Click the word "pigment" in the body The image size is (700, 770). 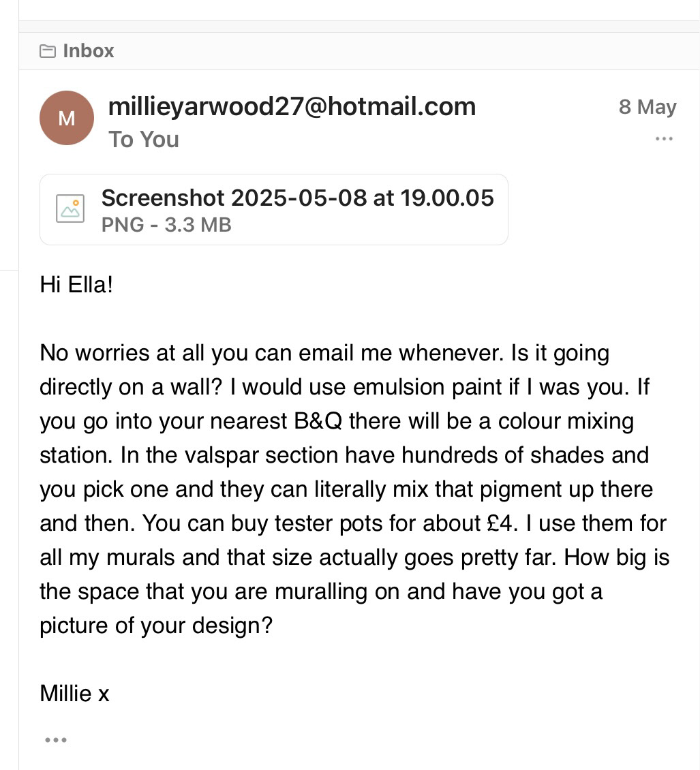click(x=496, y=489)
